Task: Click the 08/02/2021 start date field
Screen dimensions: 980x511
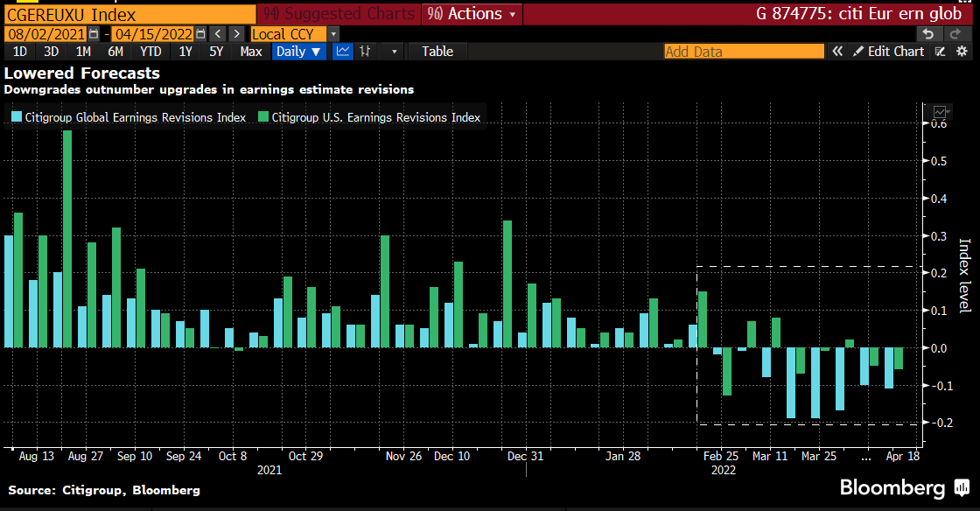Action: pyautogui.click(x=47, y=34)
